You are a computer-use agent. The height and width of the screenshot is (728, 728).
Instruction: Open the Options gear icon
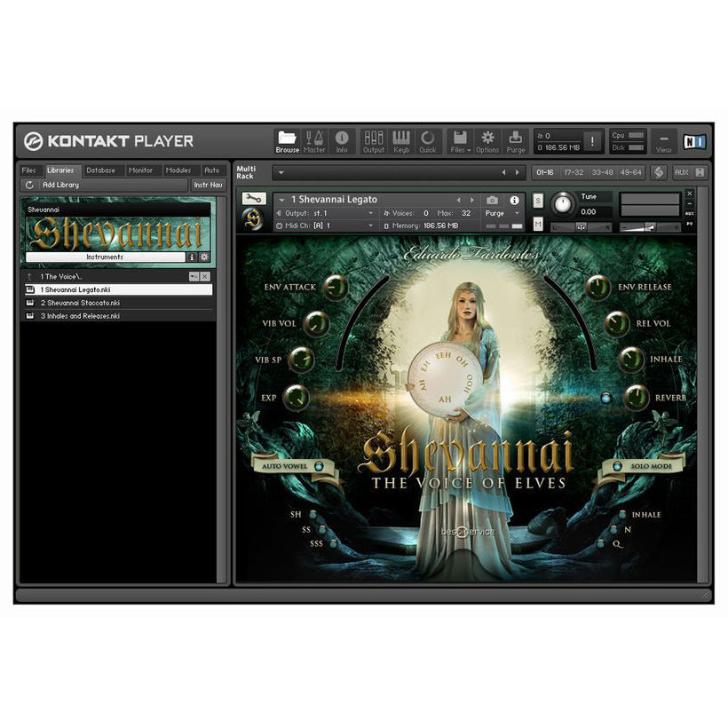[487, 141]
